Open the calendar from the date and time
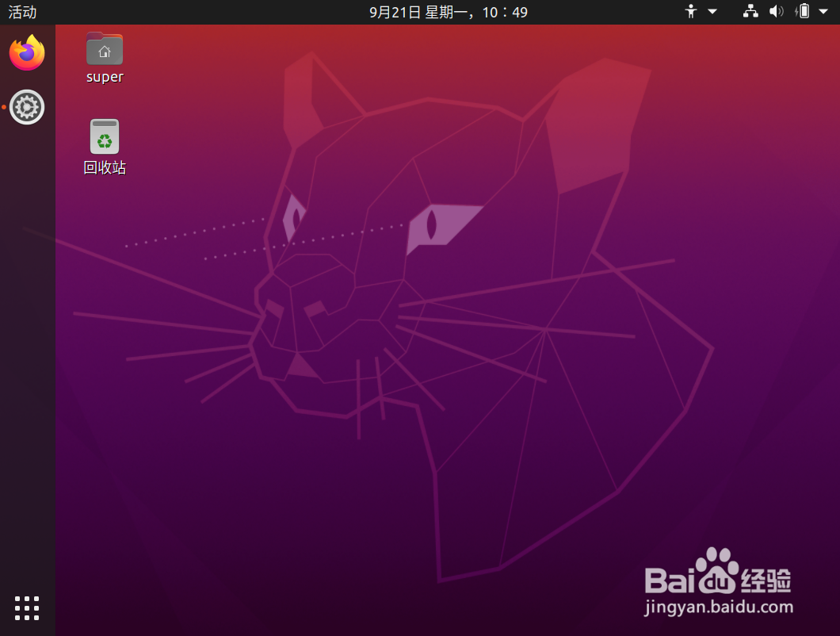 (x=449, y=12)
